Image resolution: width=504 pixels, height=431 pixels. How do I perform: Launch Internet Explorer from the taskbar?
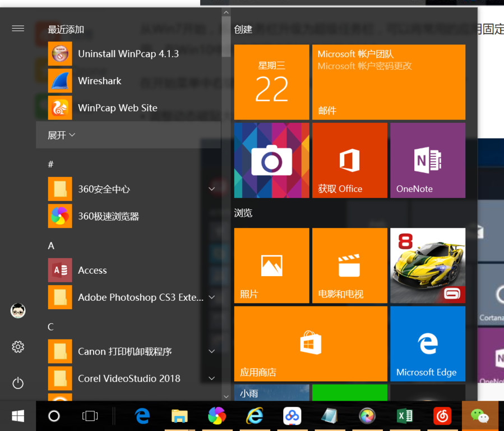pyautogui.click(x=255, y=416)
